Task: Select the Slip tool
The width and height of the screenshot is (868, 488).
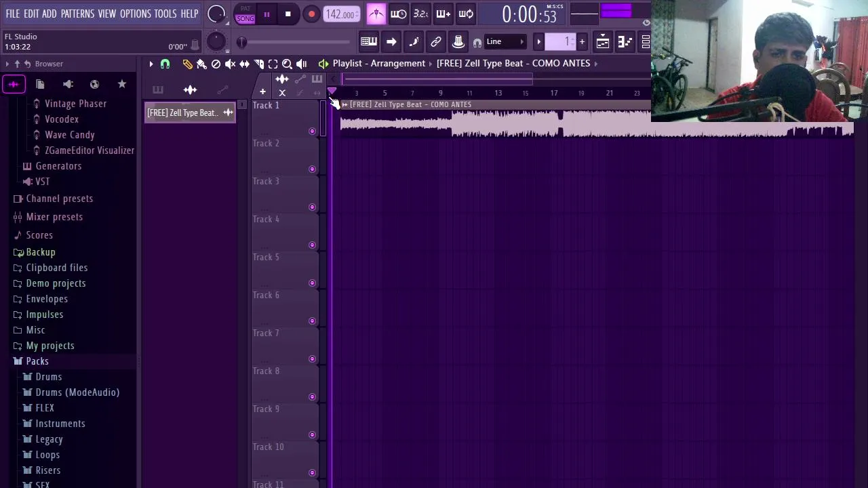Action: tap(244, 64)
